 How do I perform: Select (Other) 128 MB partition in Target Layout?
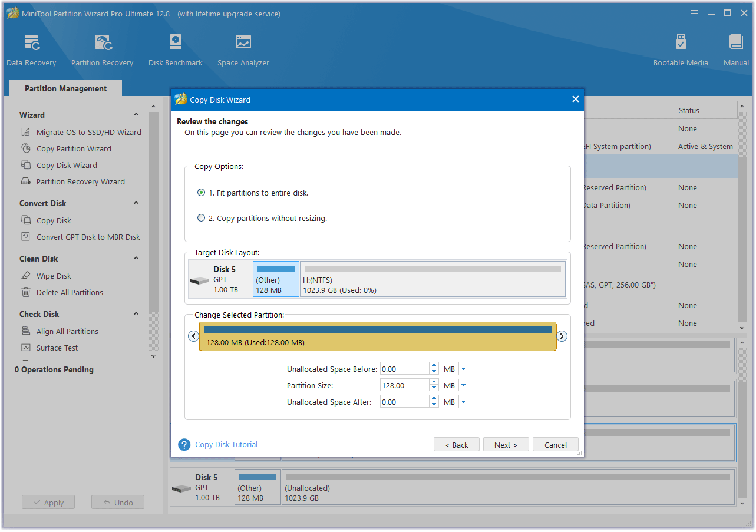point(276,279)
